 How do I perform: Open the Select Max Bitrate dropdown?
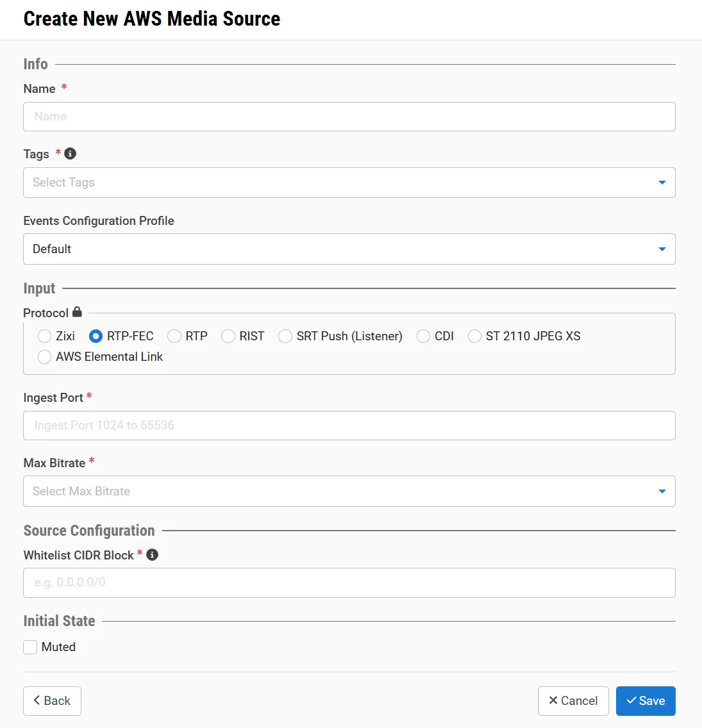(349, 492)
